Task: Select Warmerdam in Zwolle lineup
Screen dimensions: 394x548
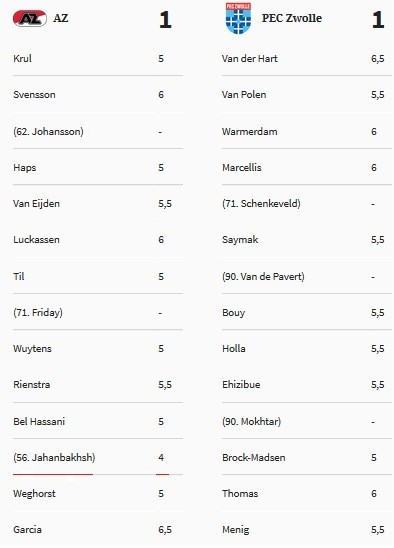Action: coord(250,132)
